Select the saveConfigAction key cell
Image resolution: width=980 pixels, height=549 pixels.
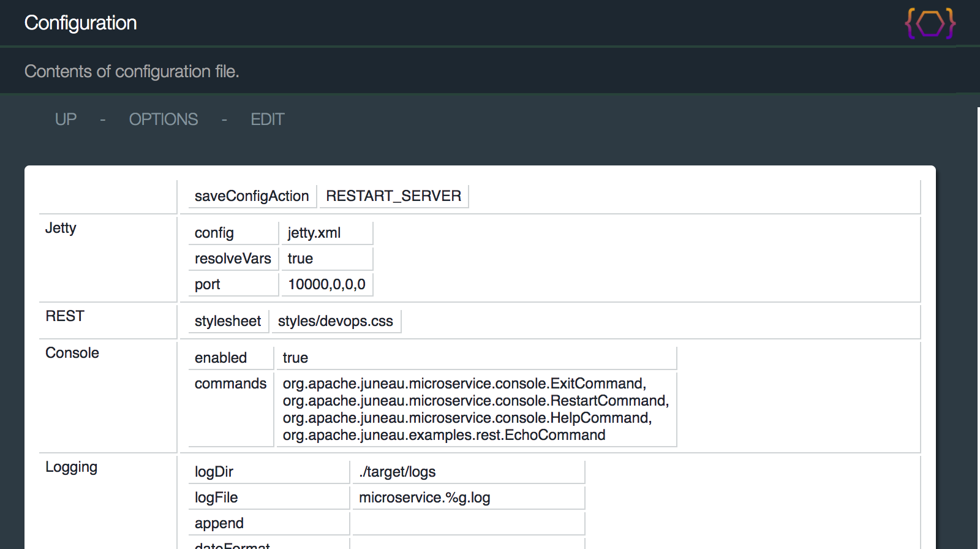coord(252,196)
